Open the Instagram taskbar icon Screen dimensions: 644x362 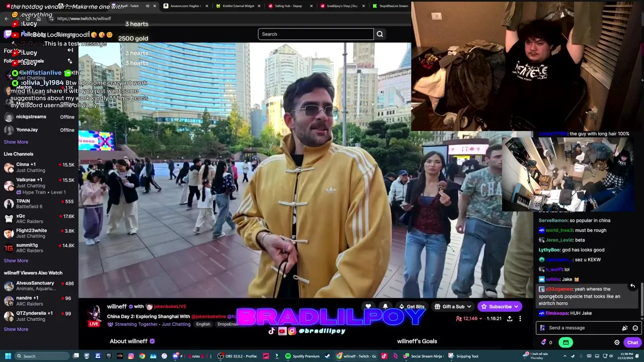[131, 356]
